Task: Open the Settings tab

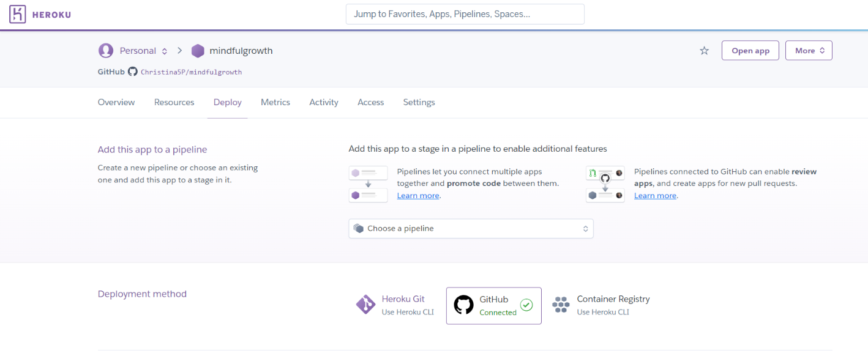Action: [x=419, y=102]
